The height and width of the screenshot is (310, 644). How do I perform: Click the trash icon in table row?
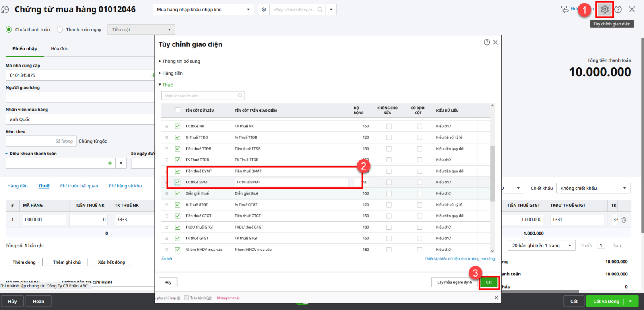click(624, 220)
